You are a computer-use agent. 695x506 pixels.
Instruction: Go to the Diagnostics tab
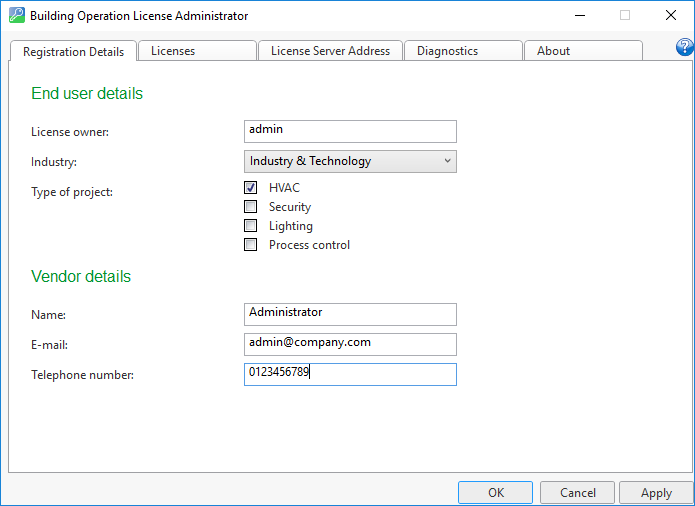pyautogui.click(x=463, y=51)
